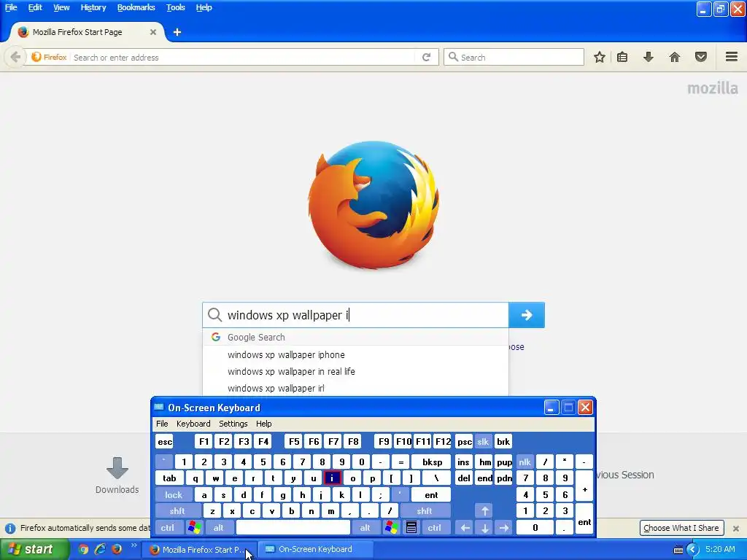Toggle the right ctrl key
The image size is (747, 560).
pos(435,528)
